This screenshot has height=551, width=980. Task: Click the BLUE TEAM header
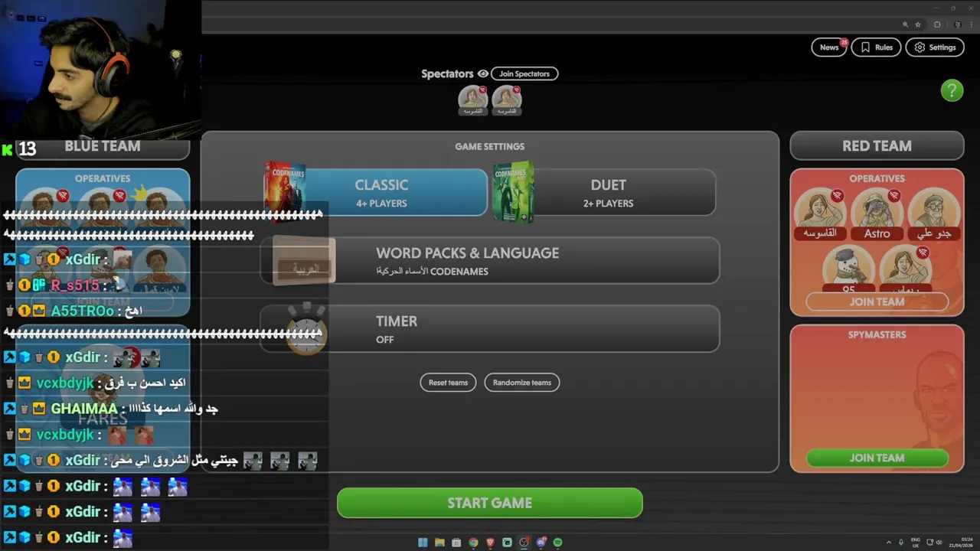coord(103,145)
